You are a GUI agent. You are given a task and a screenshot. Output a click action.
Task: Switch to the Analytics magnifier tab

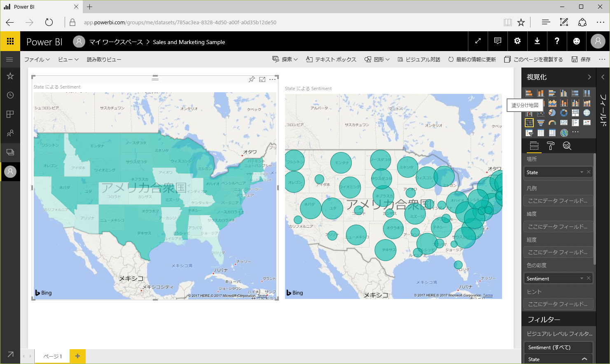(x=567, y=146)
